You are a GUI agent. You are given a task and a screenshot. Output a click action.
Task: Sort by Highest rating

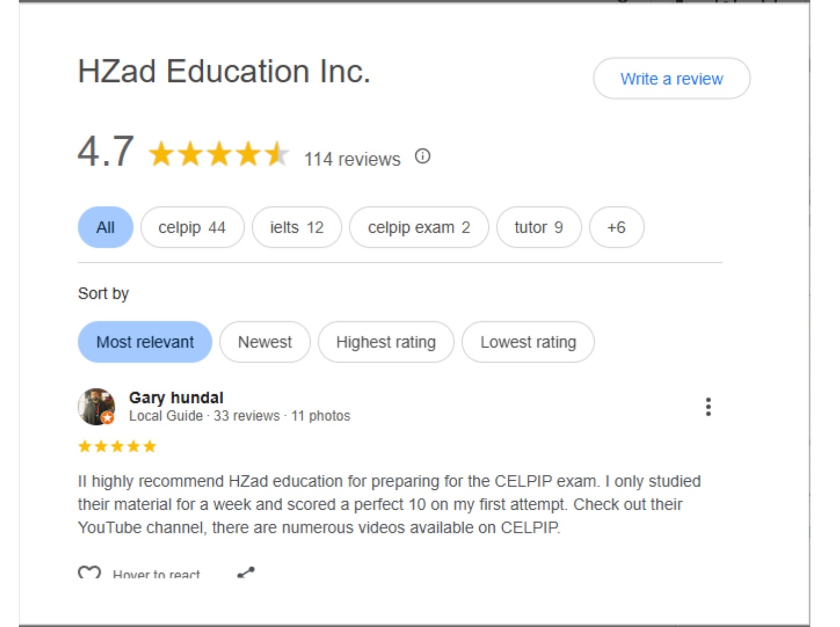tap(386, 342)
